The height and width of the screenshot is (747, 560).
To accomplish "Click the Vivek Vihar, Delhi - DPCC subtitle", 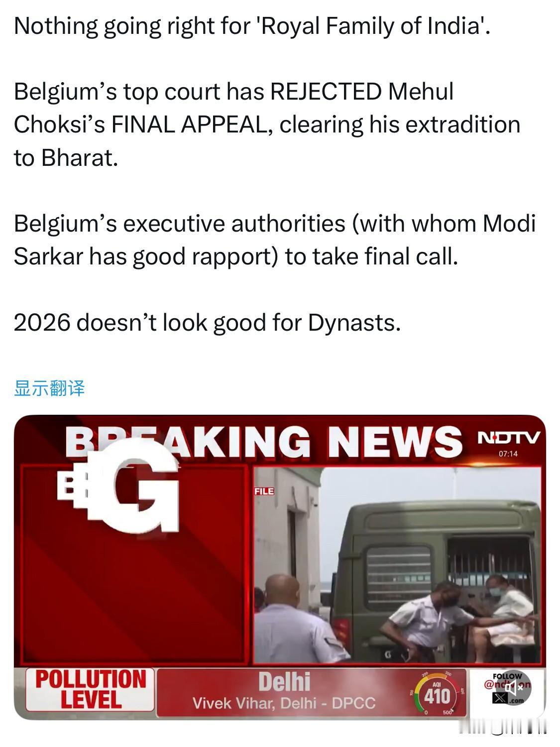I will click(x=284, y=703).
